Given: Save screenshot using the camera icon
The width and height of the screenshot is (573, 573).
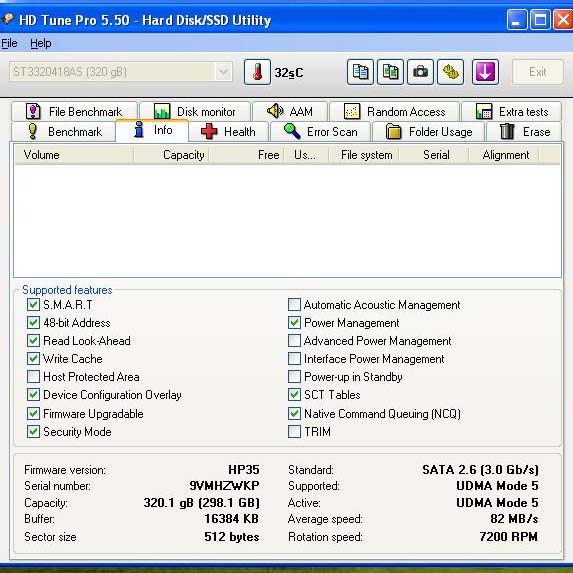Looking at the screenshot, I should [420, 72].
